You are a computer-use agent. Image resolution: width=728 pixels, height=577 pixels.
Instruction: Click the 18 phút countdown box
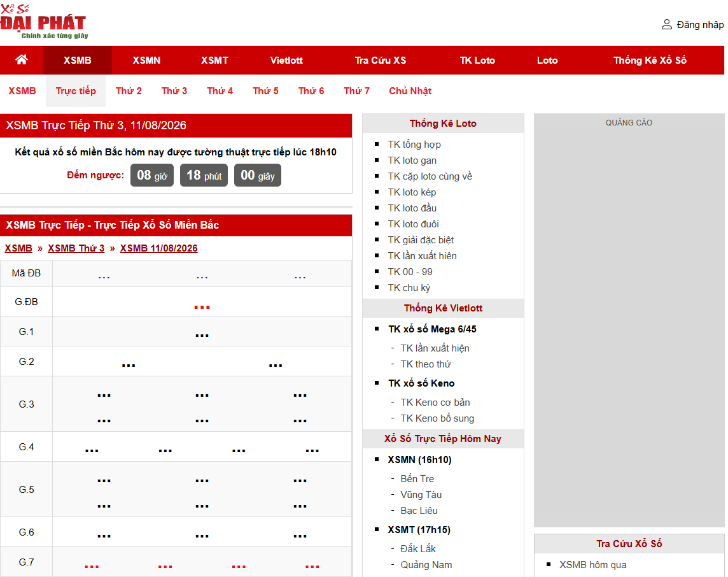(x=204, y=175)
